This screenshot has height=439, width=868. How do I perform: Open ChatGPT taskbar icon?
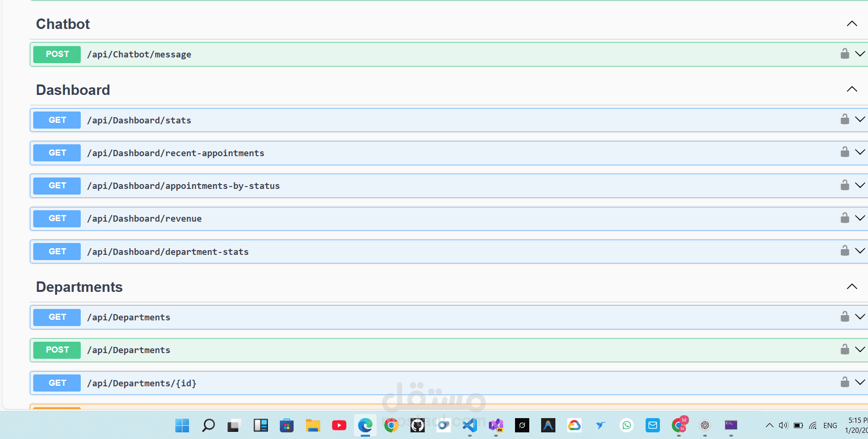click(x=705, y=425)
